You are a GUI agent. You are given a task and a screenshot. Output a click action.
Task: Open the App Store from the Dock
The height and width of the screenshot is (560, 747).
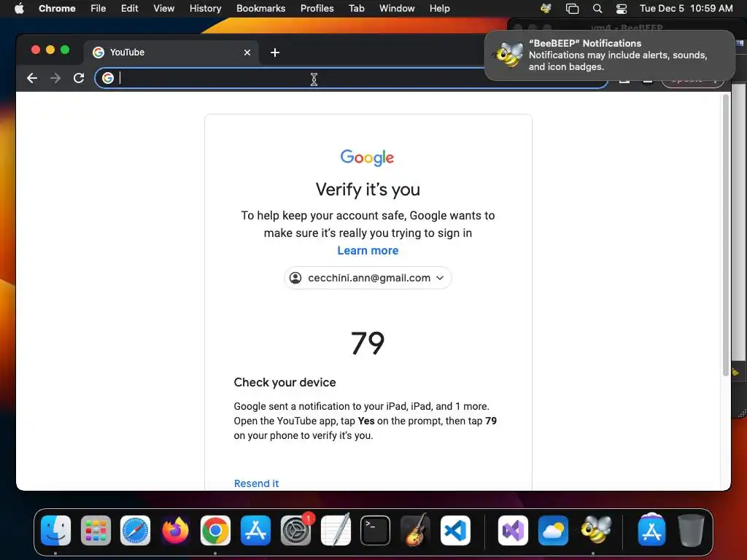click(255, 531)
